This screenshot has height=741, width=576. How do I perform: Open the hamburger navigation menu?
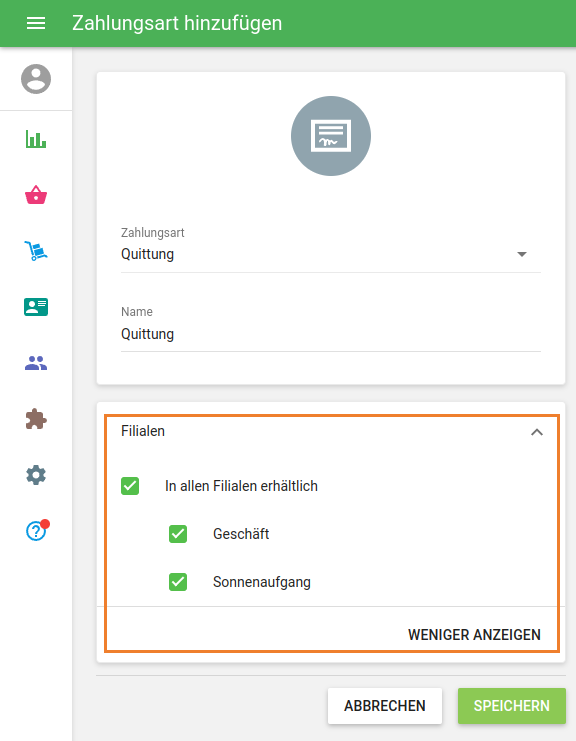pyautogui.click(x=36, y=23)
